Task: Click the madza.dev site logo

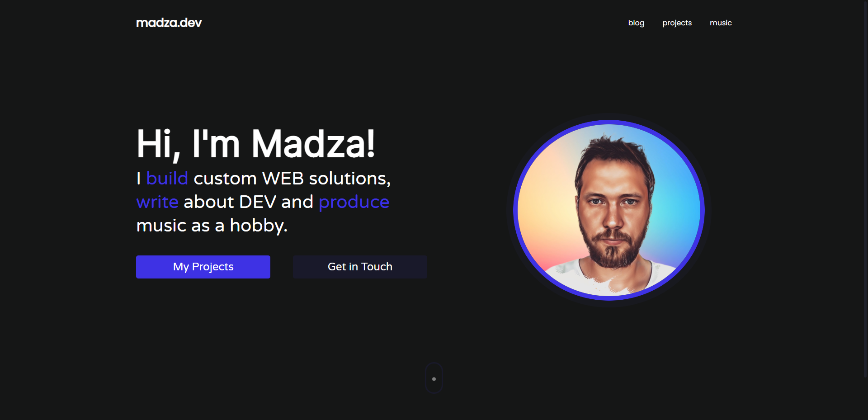Action: pos(169,23)
